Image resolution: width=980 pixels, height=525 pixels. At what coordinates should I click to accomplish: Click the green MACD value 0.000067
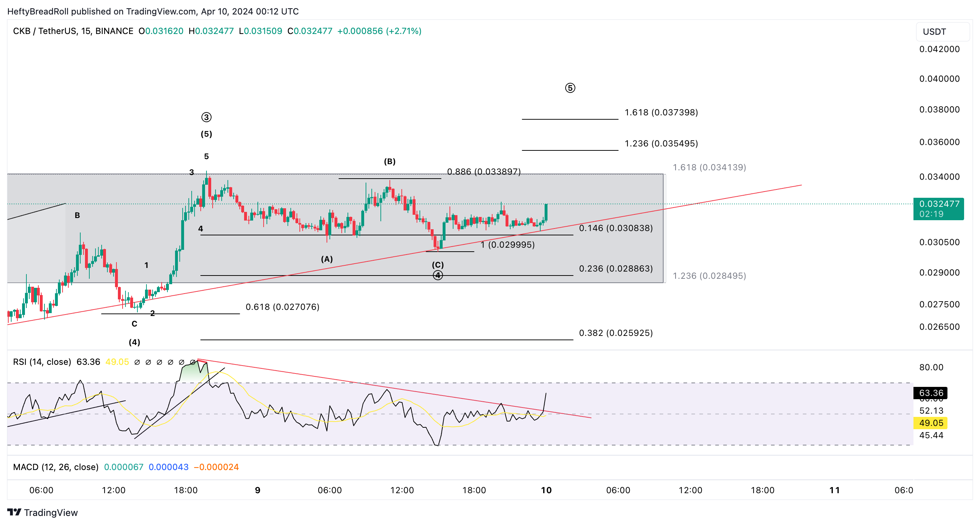click(124, 467)
